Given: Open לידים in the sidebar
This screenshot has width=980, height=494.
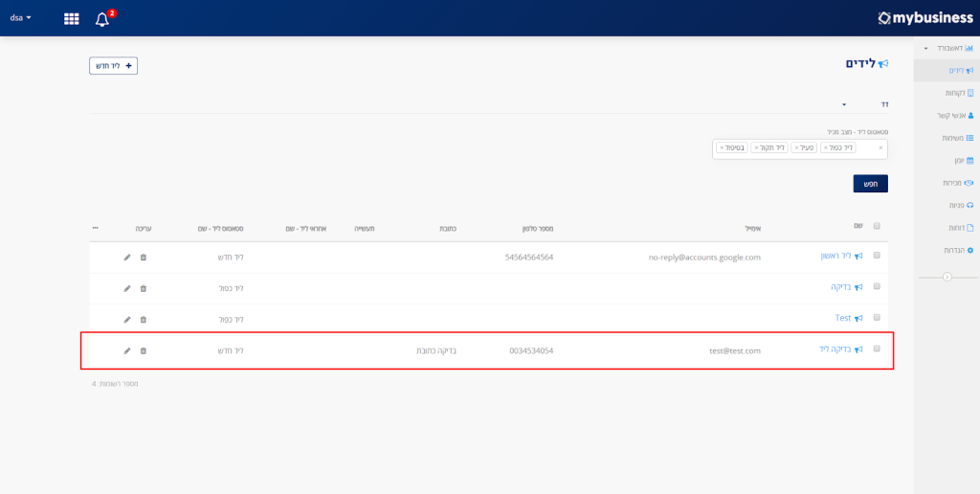Looking at the screenshot, I should 947,71.
